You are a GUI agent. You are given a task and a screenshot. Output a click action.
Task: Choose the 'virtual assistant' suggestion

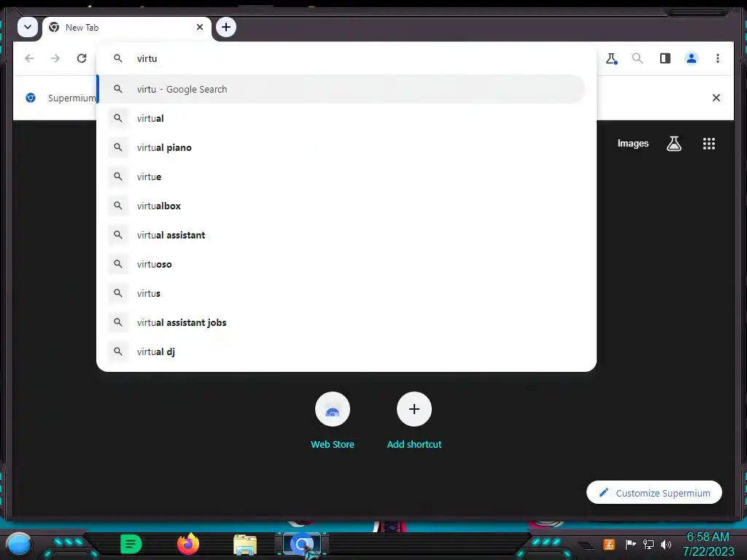pyautogui.click(x=341, y=235)
